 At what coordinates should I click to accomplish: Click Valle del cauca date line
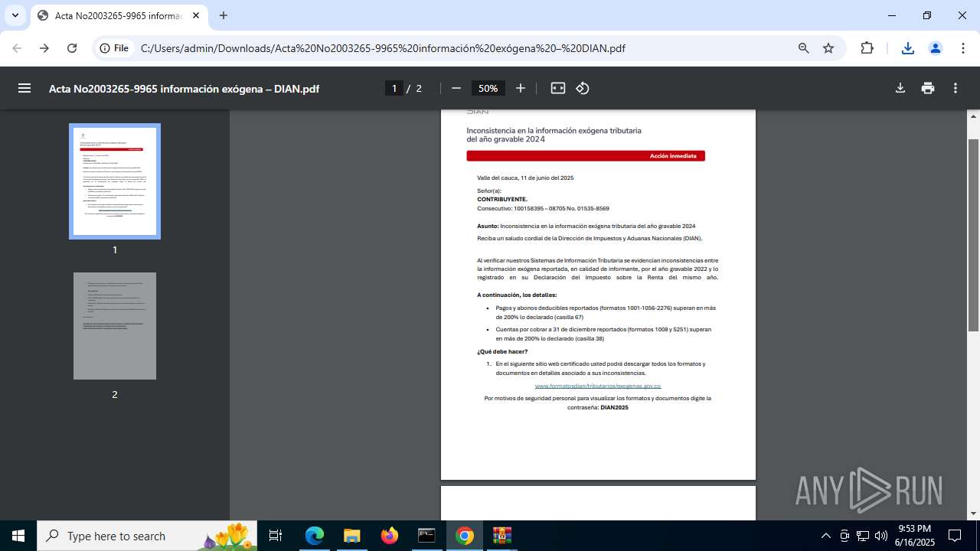525,178
